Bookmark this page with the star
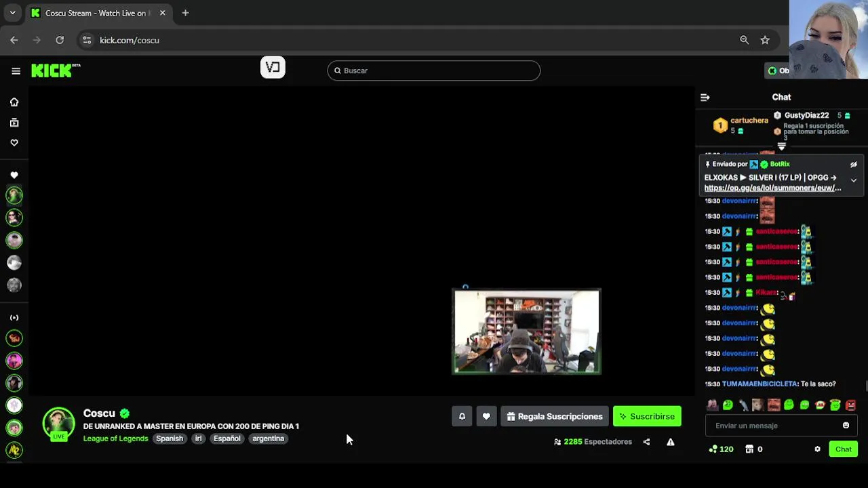The image size is (868, 488). tap(765, 40)
